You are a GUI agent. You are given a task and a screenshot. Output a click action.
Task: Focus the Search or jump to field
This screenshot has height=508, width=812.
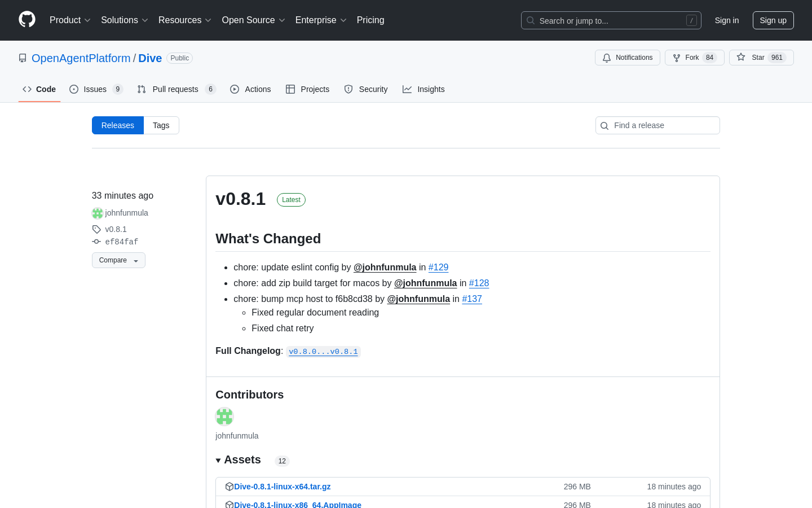click(x=611, y=20)
